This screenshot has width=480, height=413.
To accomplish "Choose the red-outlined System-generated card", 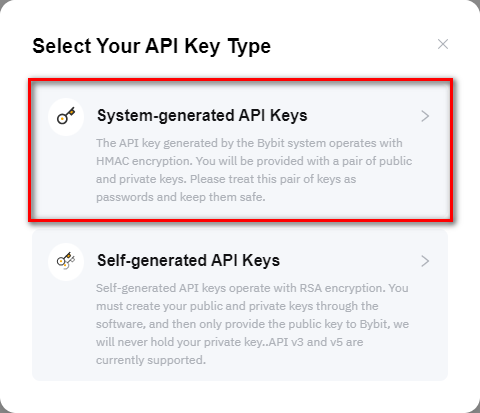I will pyautogui.click(x=240, y=150).
